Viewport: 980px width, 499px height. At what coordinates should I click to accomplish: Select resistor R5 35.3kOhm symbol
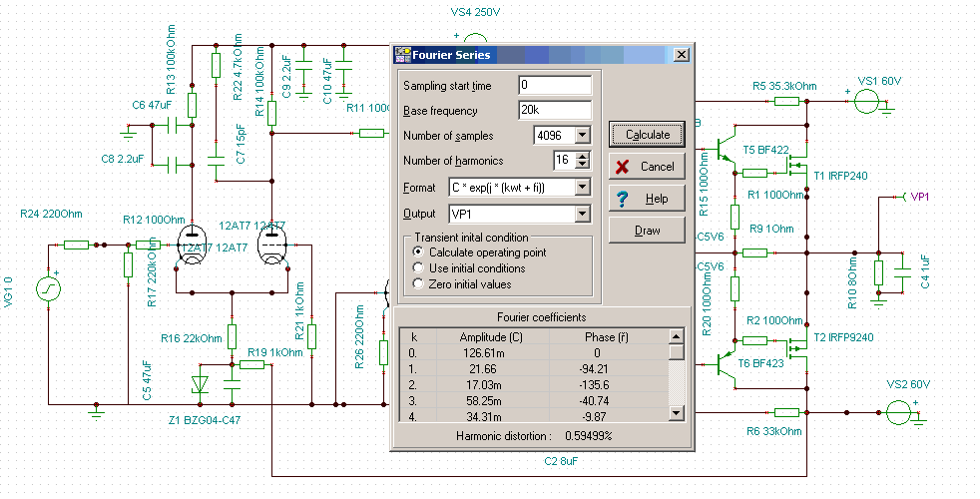[786, 102]
